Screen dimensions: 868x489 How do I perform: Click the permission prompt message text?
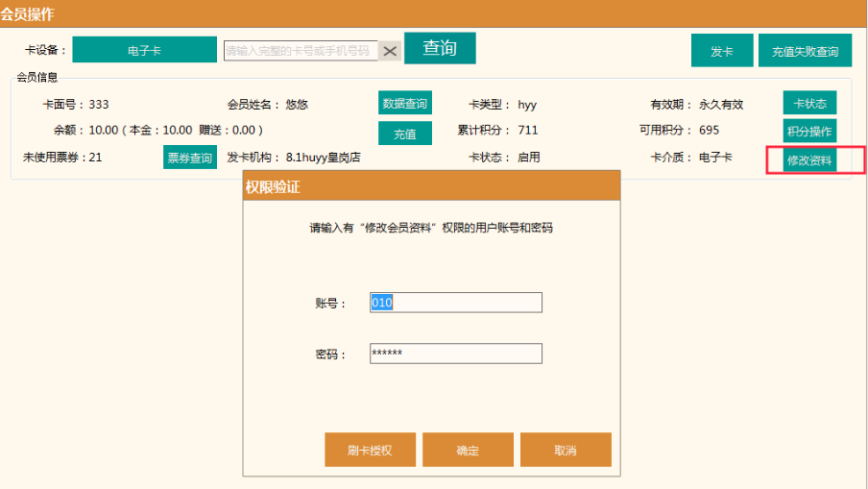pyautogui.click(x=431, y=228)
